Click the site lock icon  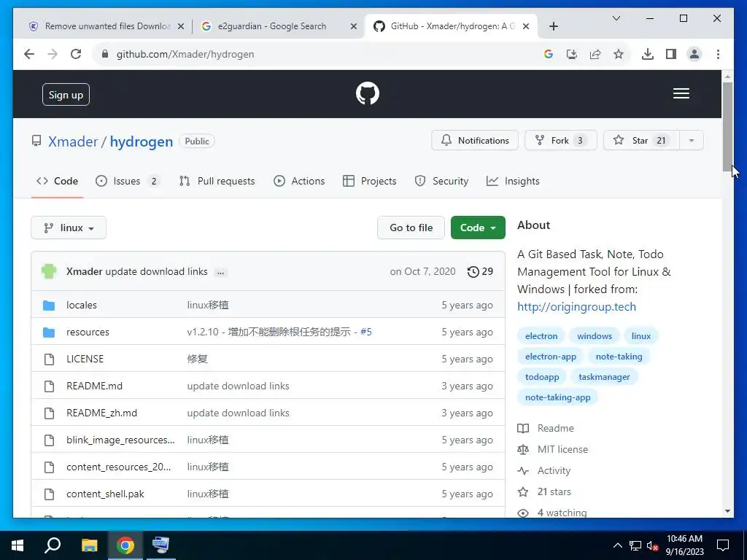tap(105, 54)
